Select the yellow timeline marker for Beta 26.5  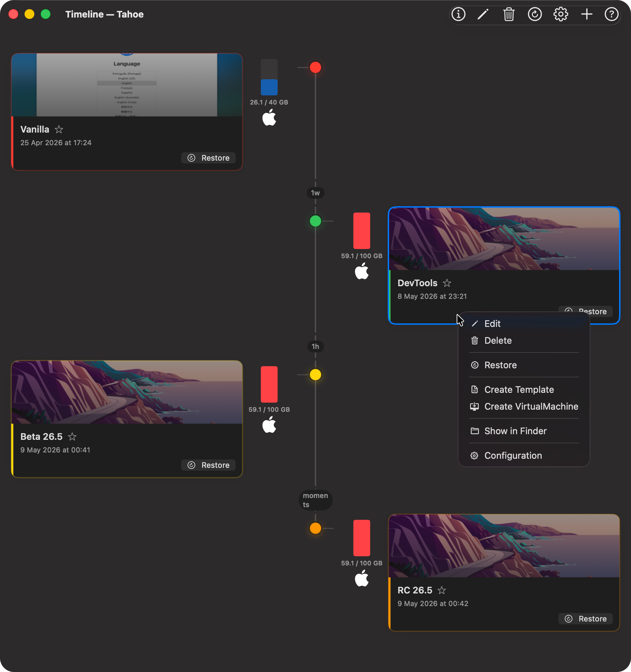tap(315, 375)
